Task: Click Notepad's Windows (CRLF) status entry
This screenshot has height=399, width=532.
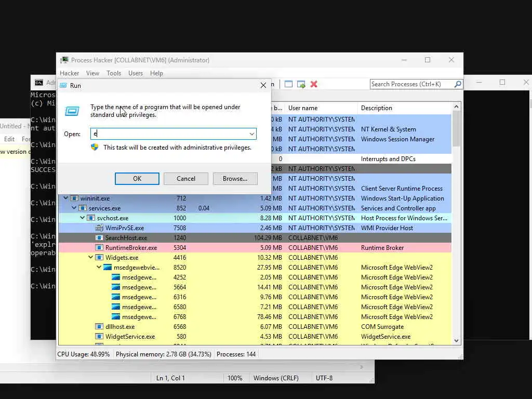Action: coord(276,378)
